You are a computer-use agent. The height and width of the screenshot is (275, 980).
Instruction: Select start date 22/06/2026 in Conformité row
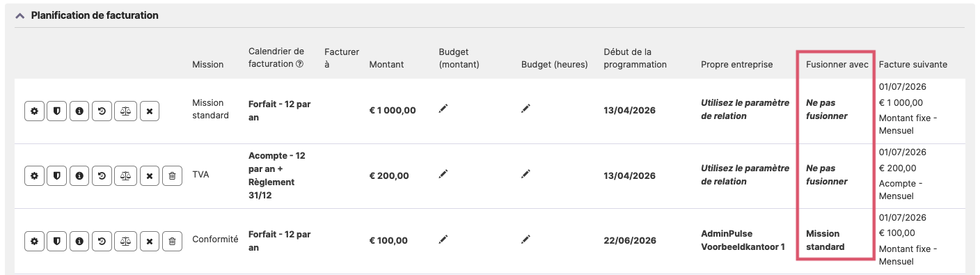tap(630, 241)
